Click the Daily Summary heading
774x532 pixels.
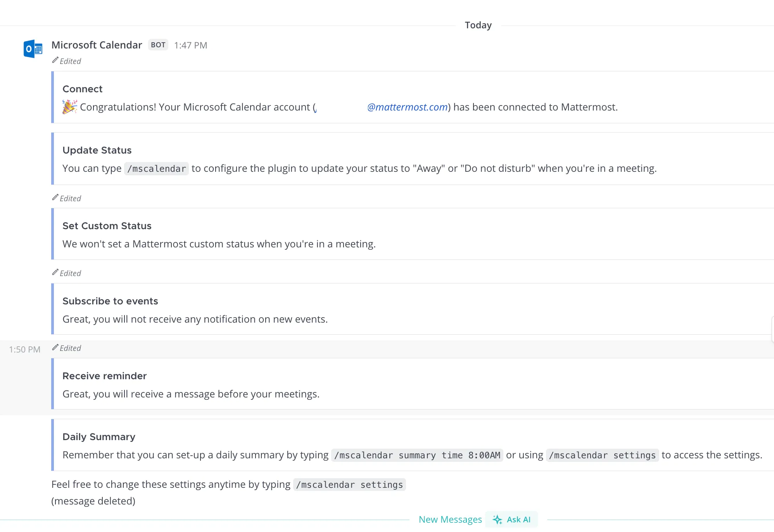(99, 437)
